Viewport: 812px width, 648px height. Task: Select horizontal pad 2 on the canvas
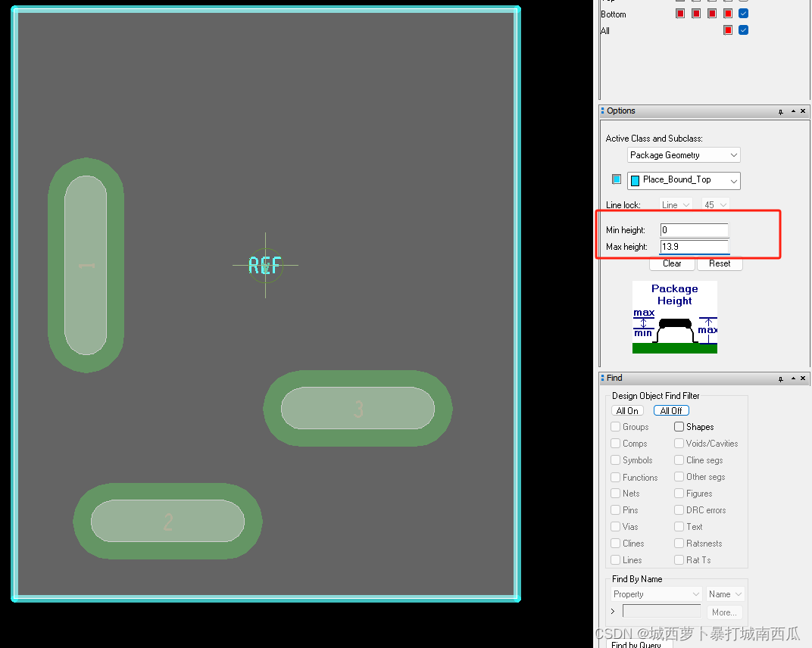click(x=168, y=521)
